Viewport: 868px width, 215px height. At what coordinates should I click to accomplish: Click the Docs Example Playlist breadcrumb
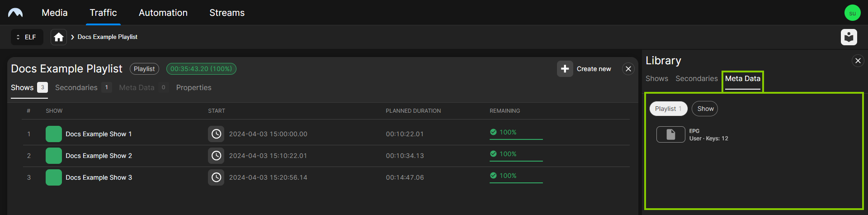tap(107, 37)
